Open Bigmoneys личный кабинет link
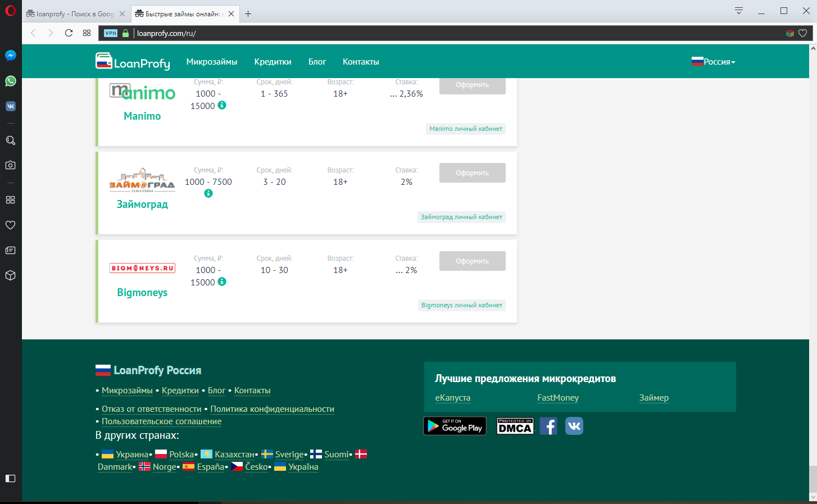817x504 pixels. tap(462, 305)
